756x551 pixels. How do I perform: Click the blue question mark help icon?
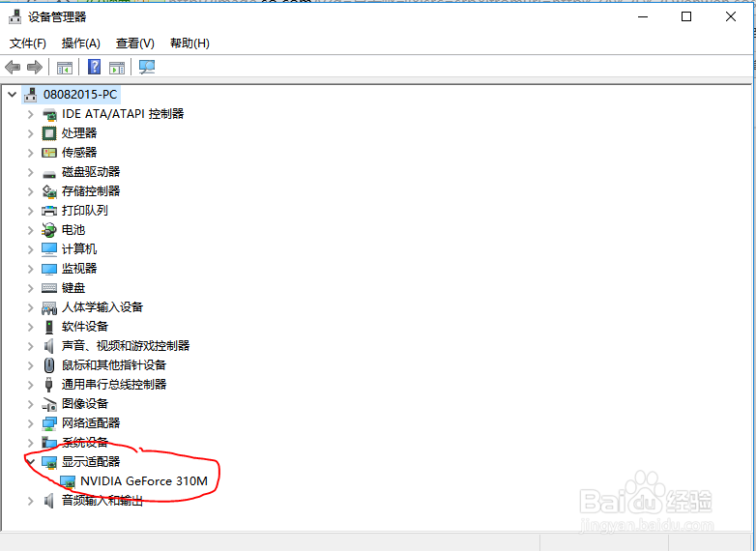[x=94, y=67]
